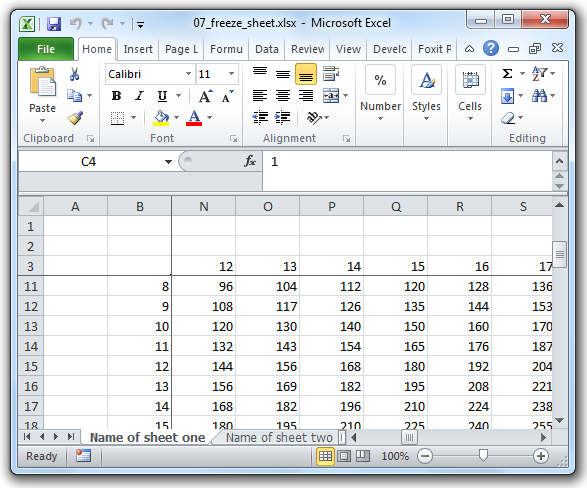This screenshot has width=587, height=488.
Task: Switch to the Insert ribbon tab
Action: click(x=138, y=49)
